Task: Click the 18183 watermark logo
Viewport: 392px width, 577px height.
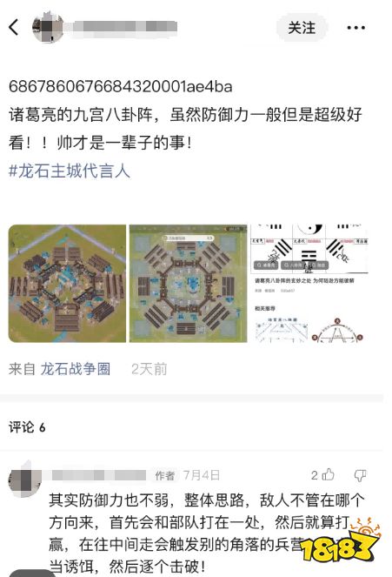Action: pyautogui.click(x=342, y=544)
